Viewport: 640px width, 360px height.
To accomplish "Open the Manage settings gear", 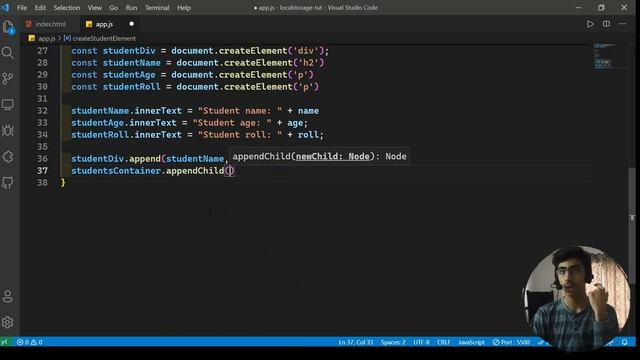I will click(x=8, y=322).
